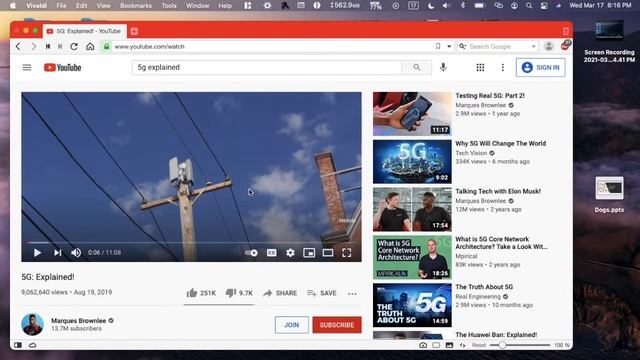Subscribe to Marques Brownlee

(x=337, y=325)
